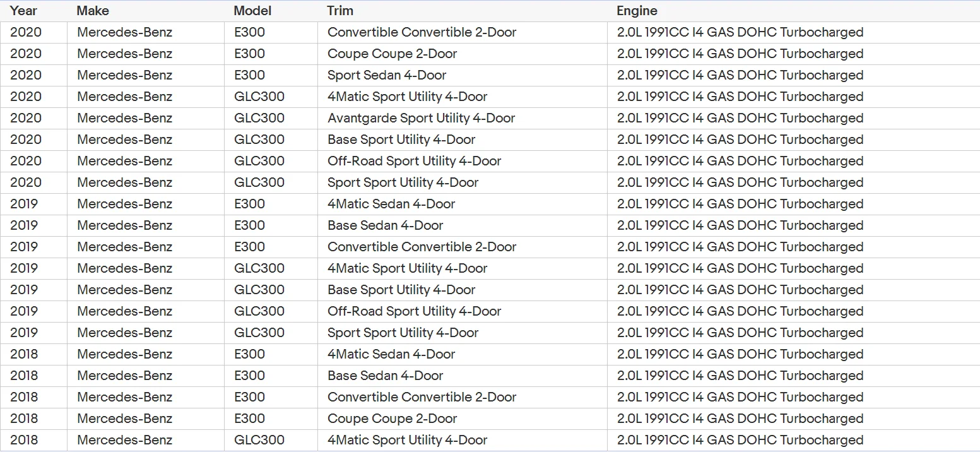This screenshot has width=980, height=452.
Task: Click the 2019 Base Sedan 4-Door trim cell
Action: point(385,225)
